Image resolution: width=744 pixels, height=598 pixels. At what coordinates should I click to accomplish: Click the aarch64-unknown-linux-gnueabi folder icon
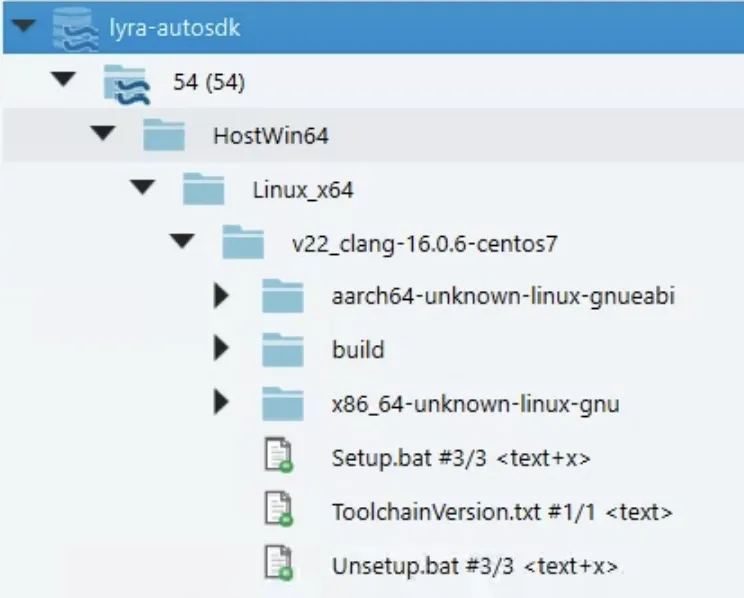tap(282, 296)
